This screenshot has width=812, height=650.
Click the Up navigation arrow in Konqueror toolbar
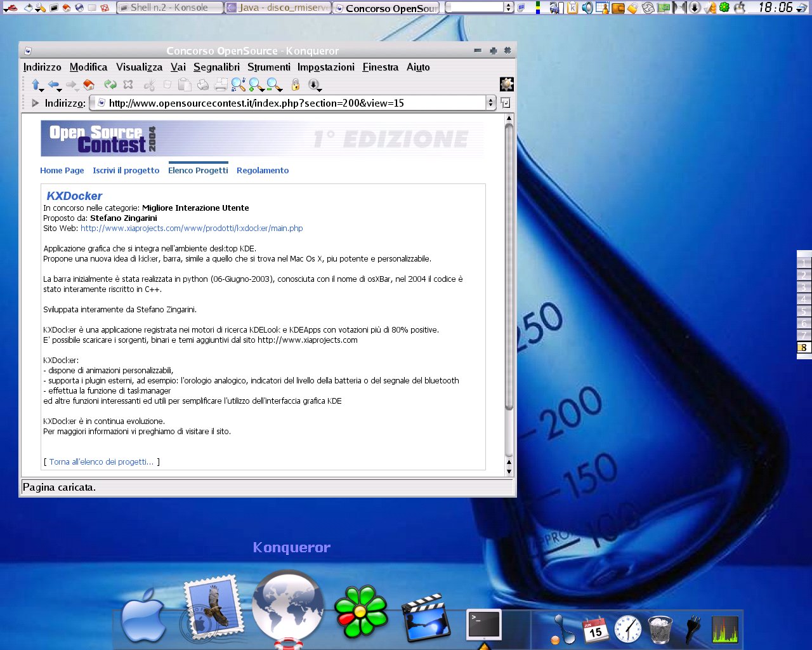point(36,84)
